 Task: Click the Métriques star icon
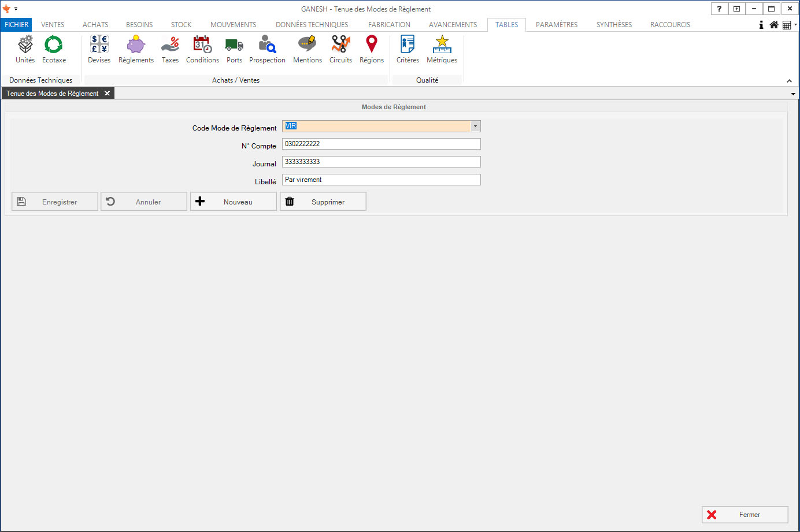[x=442, y=45]
